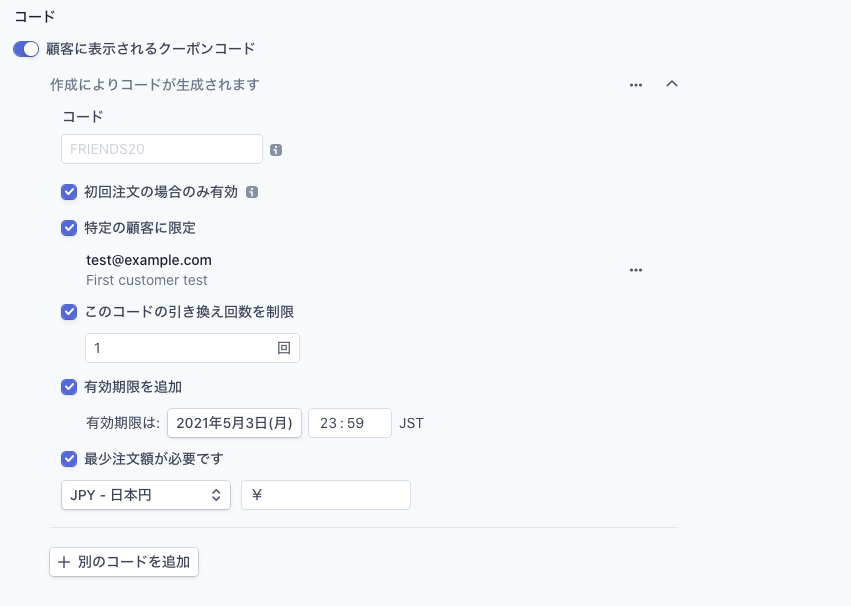This screenshot has width=851, height=606.
Task: Open the three-dot menu for test@example.com customer
Action: click(636, 270)
